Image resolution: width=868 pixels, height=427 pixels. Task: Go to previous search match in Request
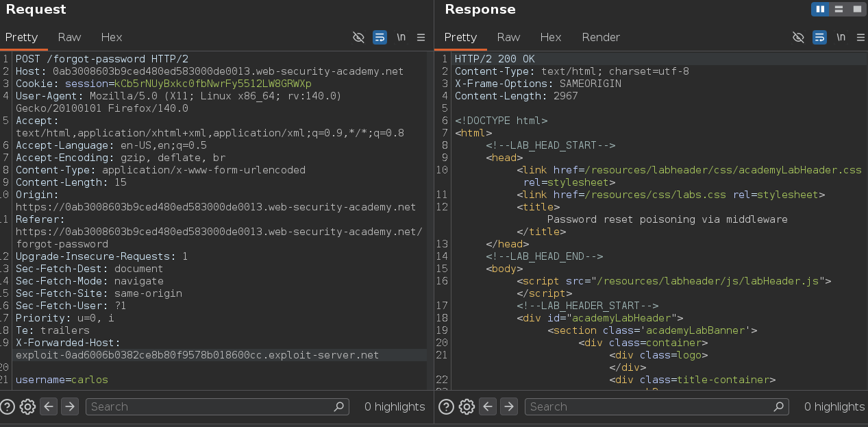point(49,406)
